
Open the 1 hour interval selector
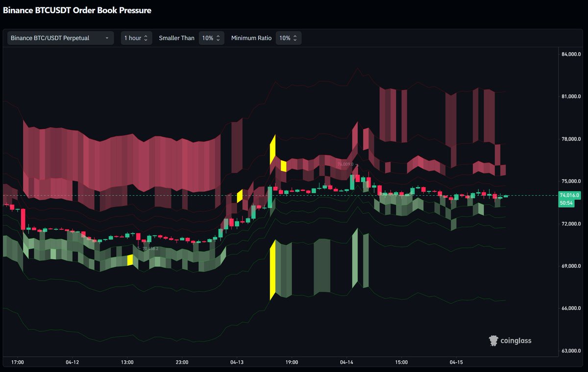(x=137, y=38)
